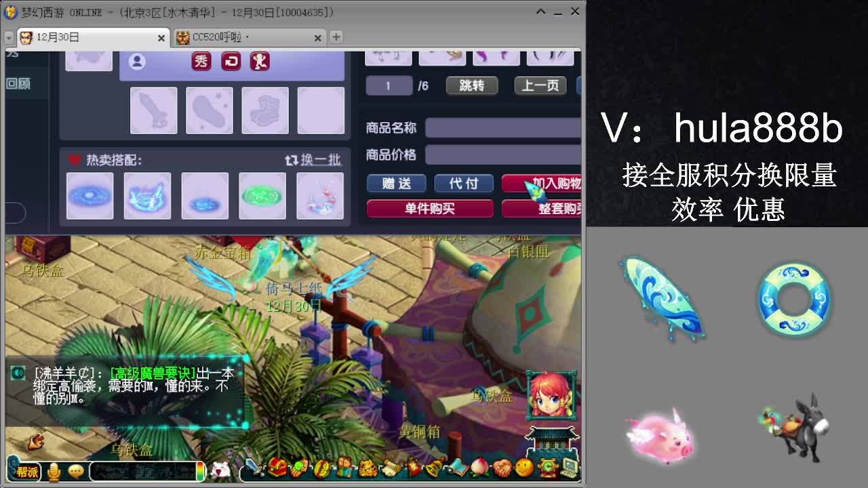Add a new tab with plus button
This screenshot has width=868, height=488.
click(x=336, y=37)
